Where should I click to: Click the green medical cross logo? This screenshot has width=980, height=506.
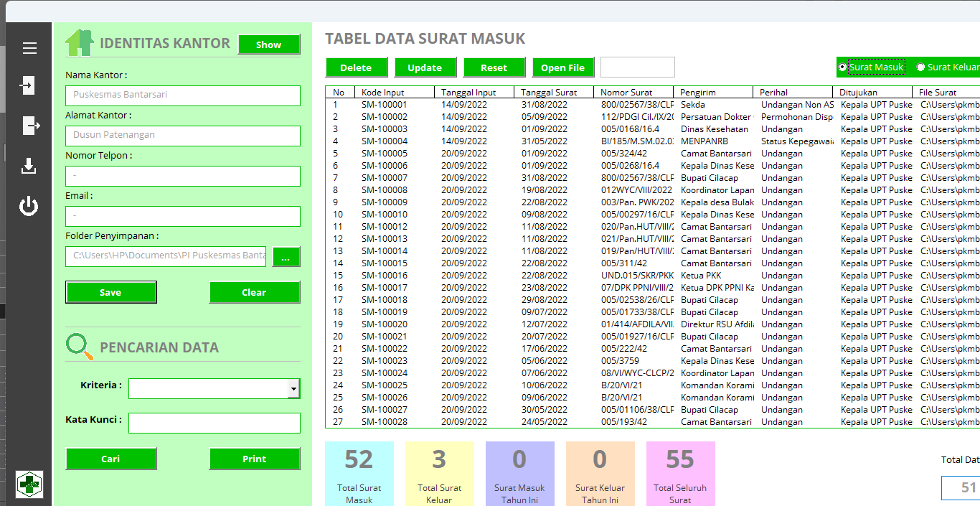click(x=29, y=484)
